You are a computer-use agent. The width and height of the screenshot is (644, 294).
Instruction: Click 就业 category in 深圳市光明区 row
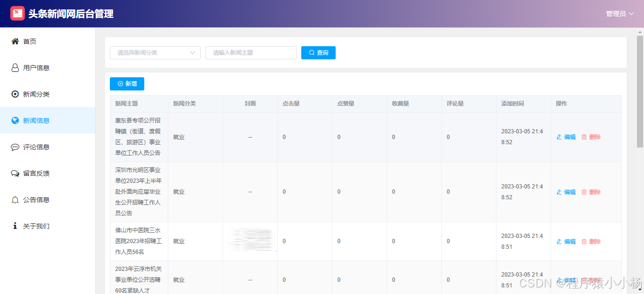[x=179, y=192]
